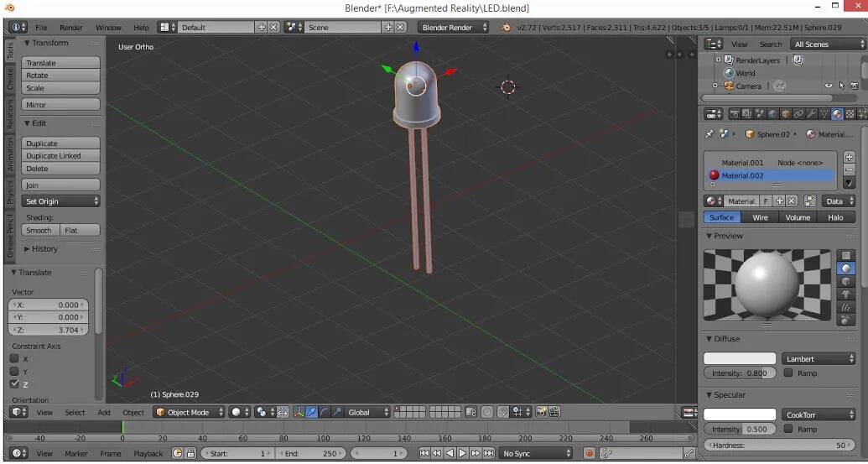868x464 pixels.
Task: Enable the Diffuse Ramp checkbox
Action: pyautogui.click(x=788, y=373)
